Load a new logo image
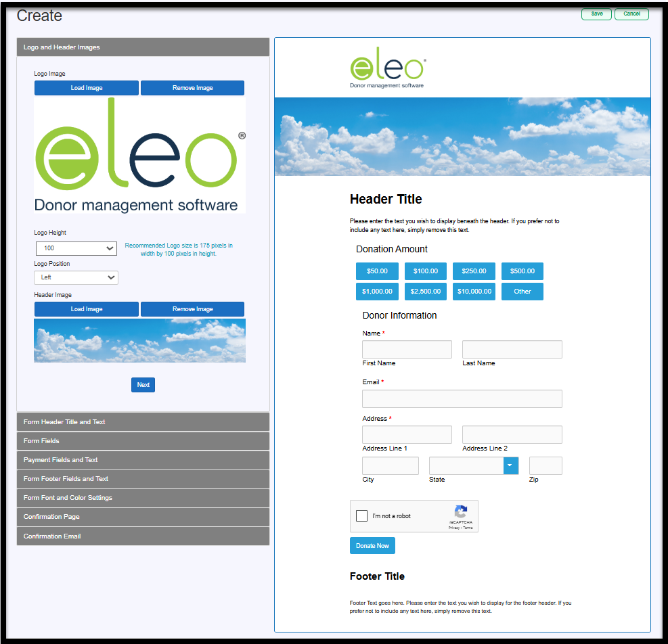 87,88
